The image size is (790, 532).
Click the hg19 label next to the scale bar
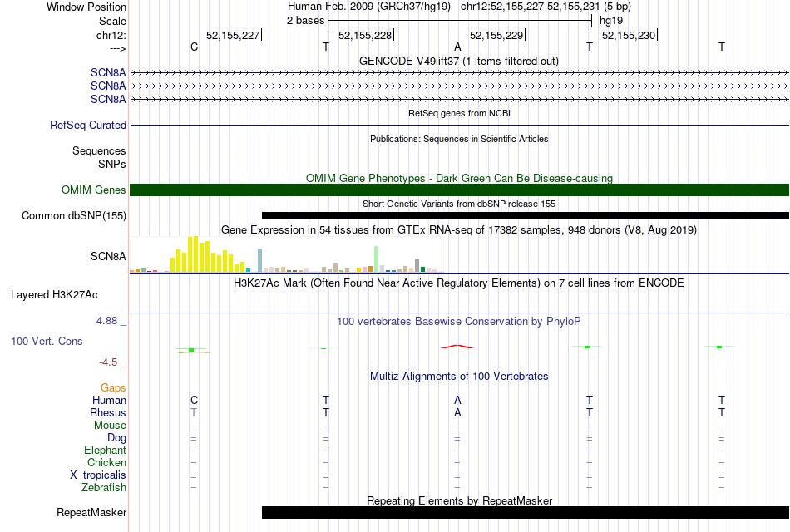pos(611,21)
